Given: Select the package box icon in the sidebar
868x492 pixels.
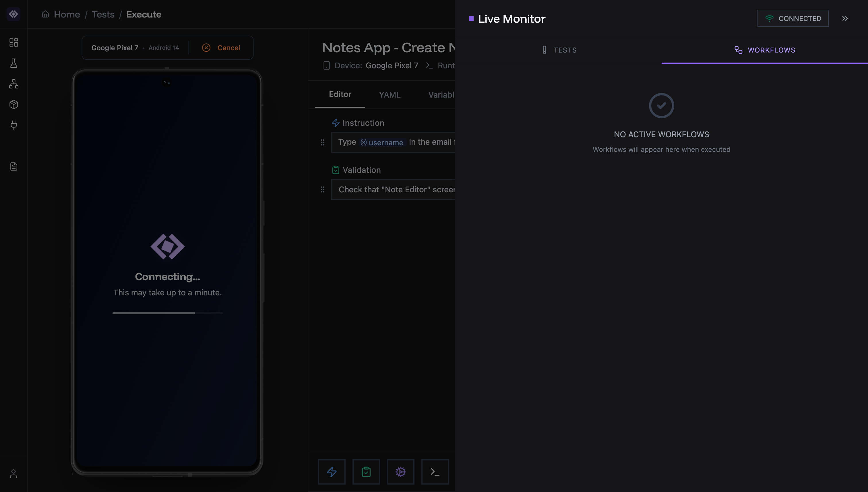Looking at the screenshot, I should click(x=13, y=104).
